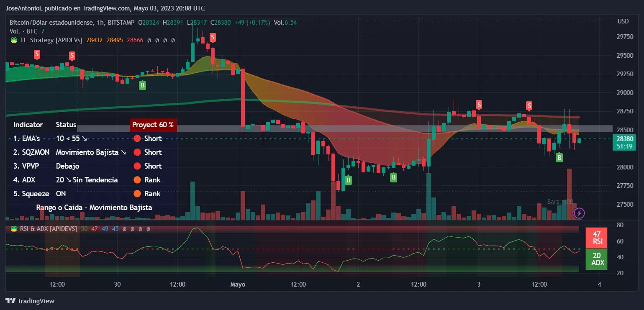Select the red S short signal marker near Mayo
644x310 pixels.
tap(212, 37)
